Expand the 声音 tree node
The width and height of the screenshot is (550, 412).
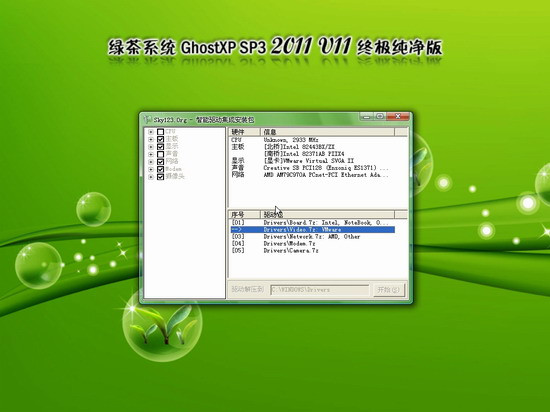151,154
